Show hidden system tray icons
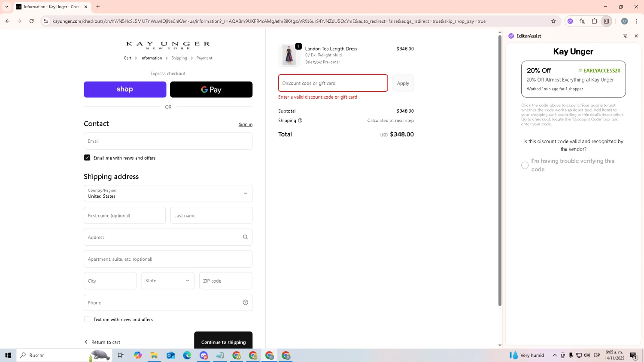The width and height of the screenshot is (644, 362). (x=555, y=355)
